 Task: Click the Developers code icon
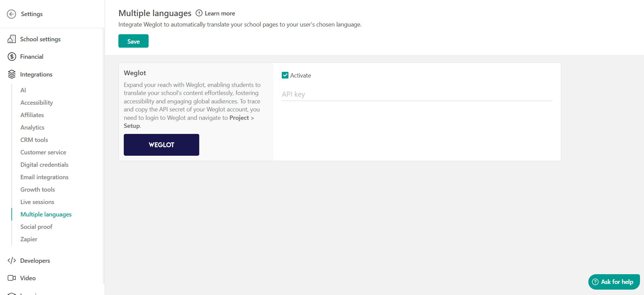click(x=12, y=261)
